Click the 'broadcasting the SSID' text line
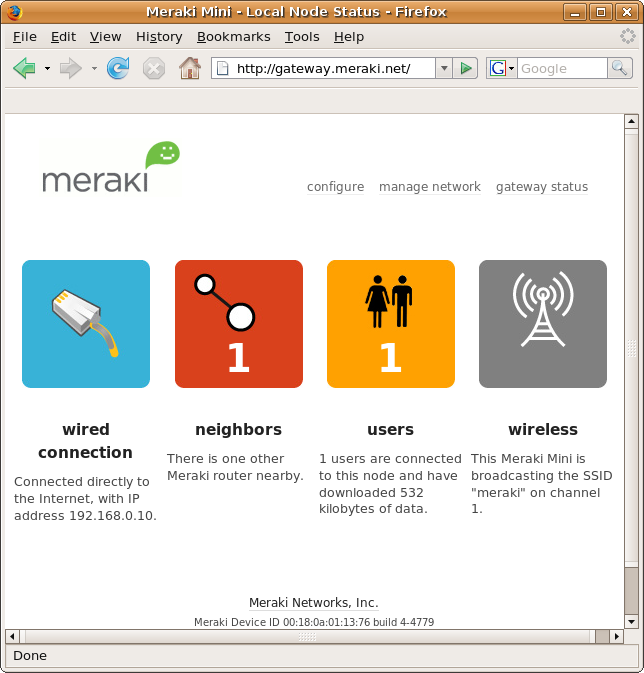Image resolution: width=644 pixels, height=673 pixels. (x=541, y=476)
